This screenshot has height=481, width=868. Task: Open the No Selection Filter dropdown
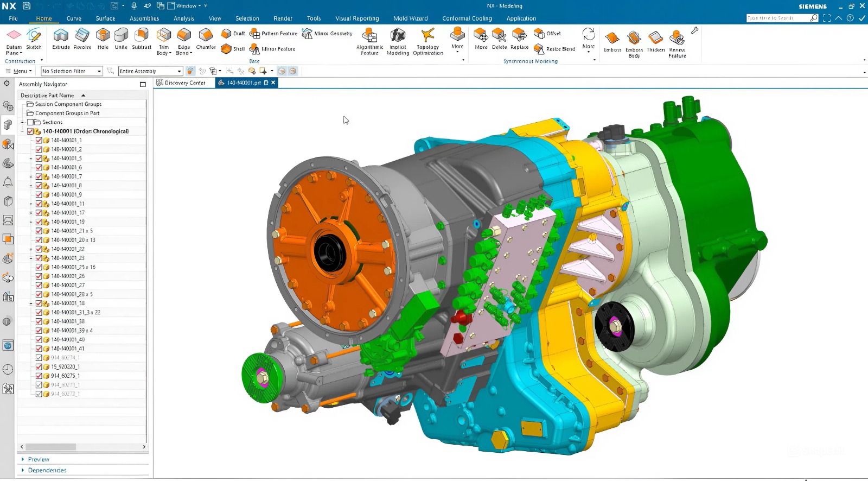[x=72, y=71]
